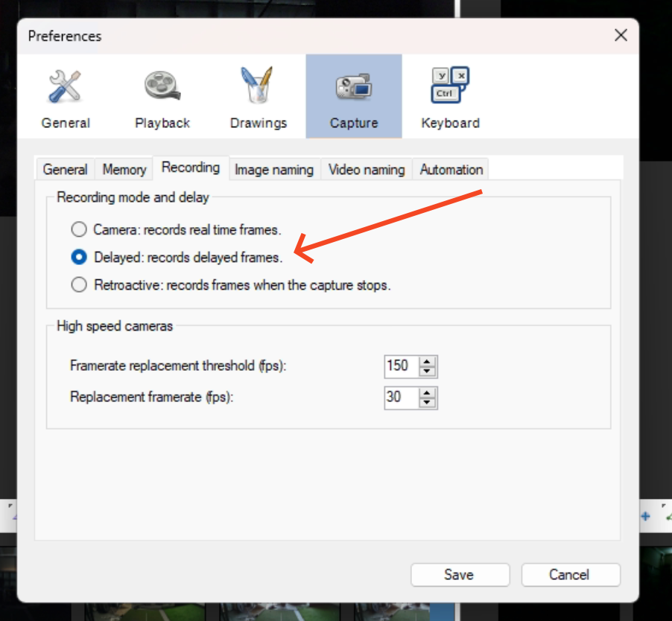Screen dimensions: 672x621
Task: Save the preferences
Action: [x=459, y=575]
